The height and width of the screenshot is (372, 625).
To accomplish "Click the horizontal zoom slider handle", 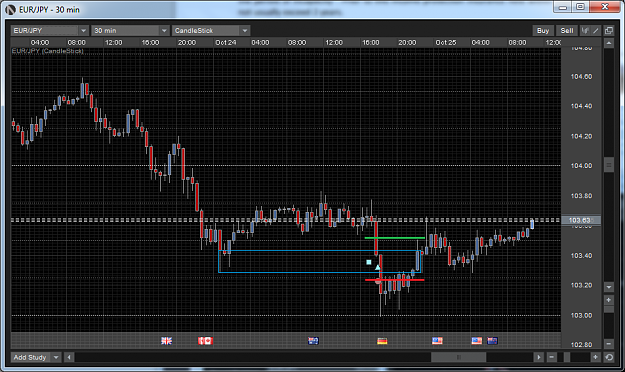I will click(567, 357).
